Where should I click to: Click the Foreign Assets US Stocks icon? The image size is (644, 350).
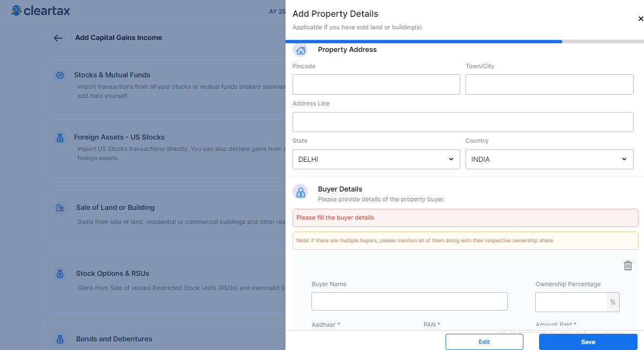[60, 137]
